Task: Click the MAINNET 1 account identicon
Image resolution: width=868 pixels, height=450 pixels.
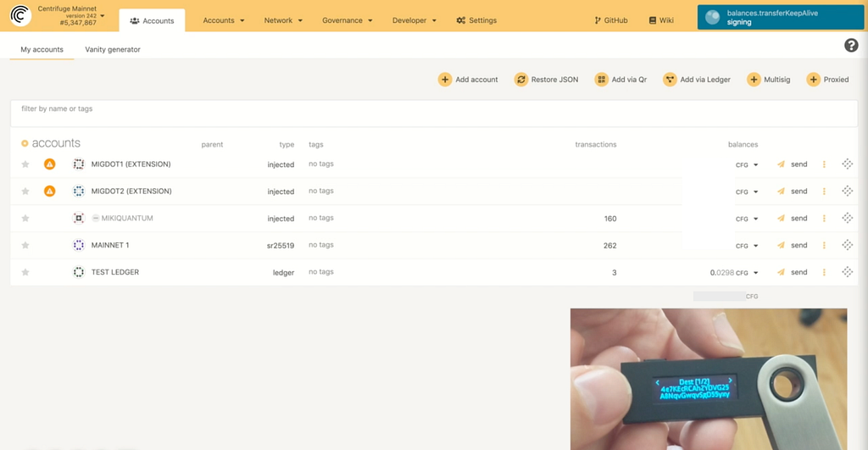Action: coord(79,245)
